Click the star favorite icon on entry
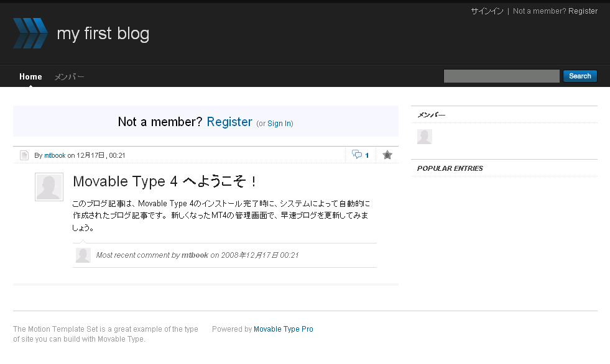The height and width of the screenshot is (364, 610). click(387, 155)
